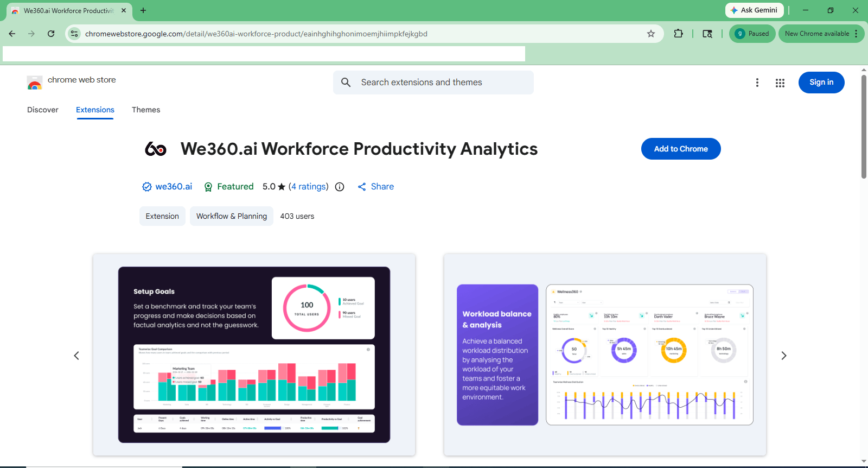Viewport: 868px width, 468px height.
Task: Focus the Search extensions and themes field
Action: coord(433,83)
